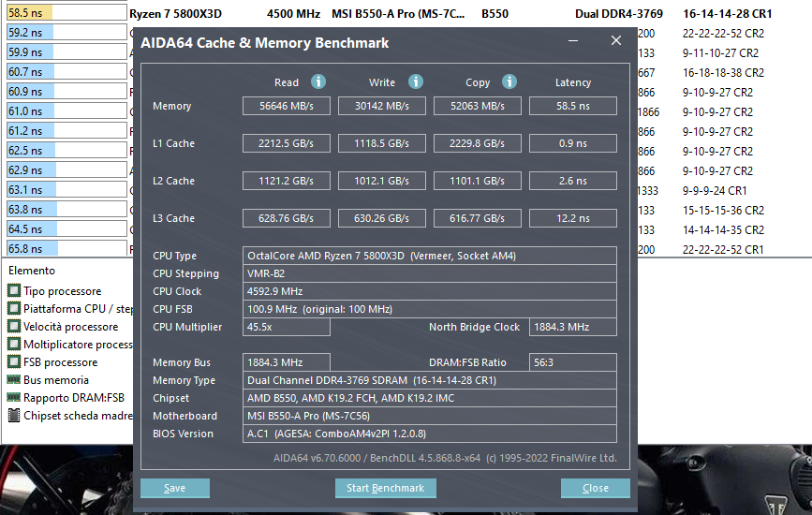
Task: Click L3 Cache Latency 12.2 ns
Action: [x=573, y=218]
